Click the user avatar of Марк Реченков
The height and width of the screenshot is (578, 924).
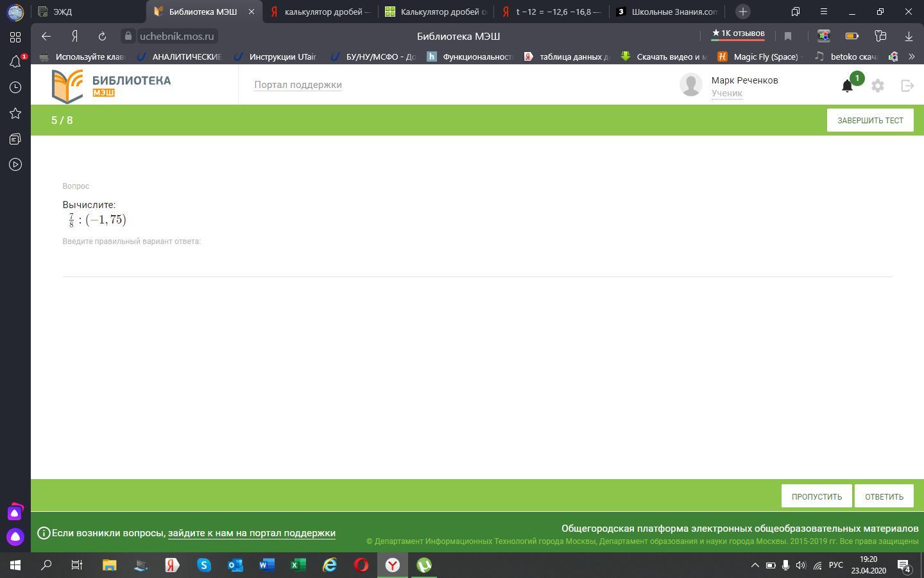click(x=691, y=85)
